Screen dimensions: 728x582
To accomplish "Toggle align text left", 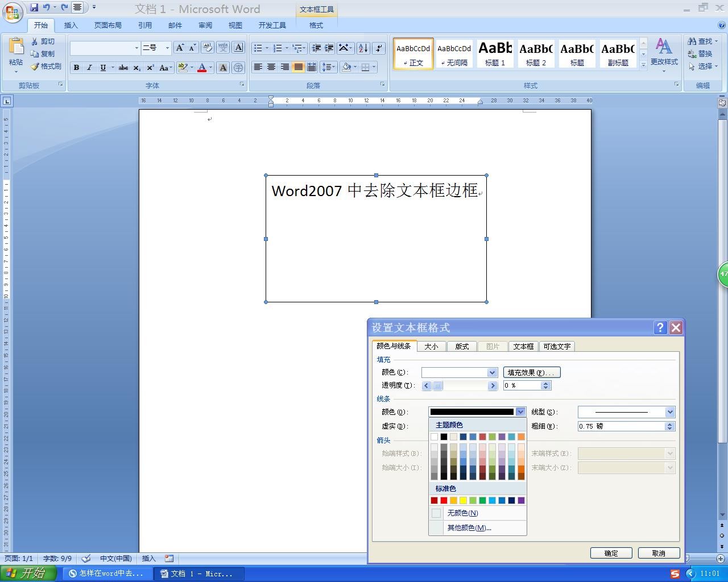I will 258,67.
